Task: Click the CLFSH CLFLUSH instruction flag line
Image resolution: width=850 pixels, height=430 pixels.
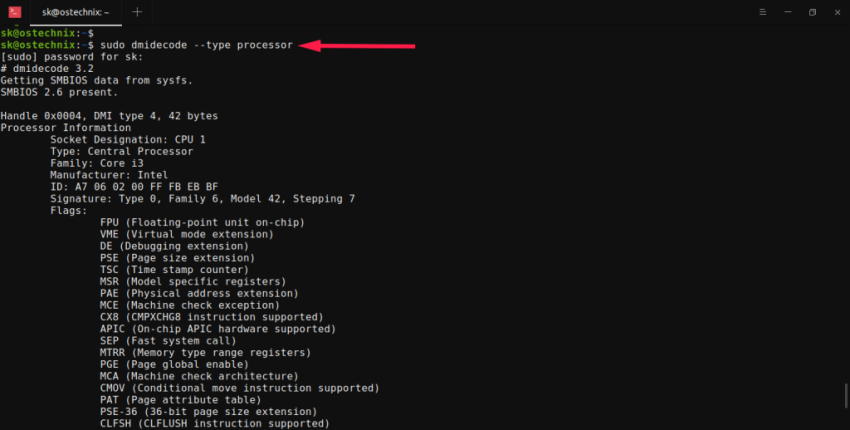Action: [214, 424]
